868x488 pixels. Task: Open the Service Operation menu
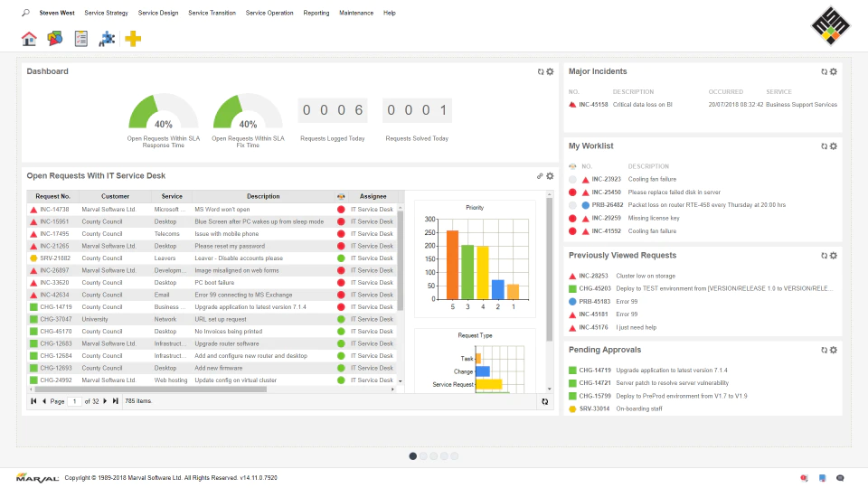(x=269, y=13)
